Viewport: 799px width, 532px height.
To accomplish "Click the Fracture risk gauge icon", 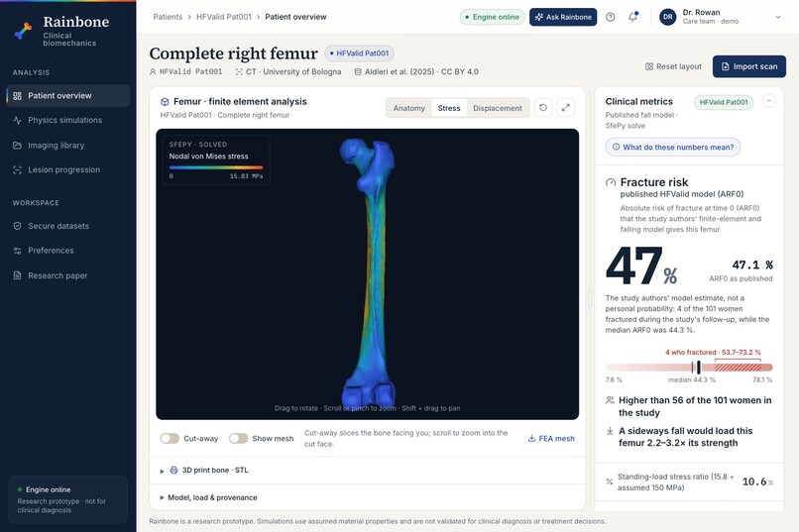I will 611,182.
